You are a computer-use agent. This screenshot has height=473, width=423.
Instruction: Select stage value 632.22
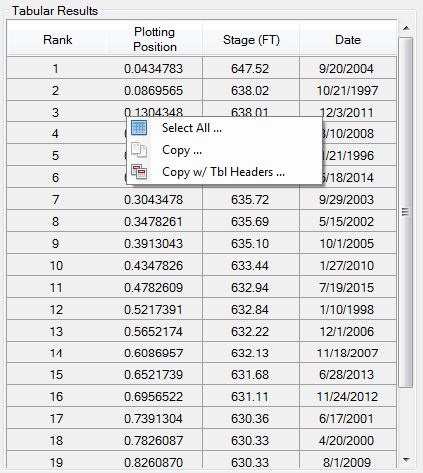pyautogui.click(x=251, y=331)
